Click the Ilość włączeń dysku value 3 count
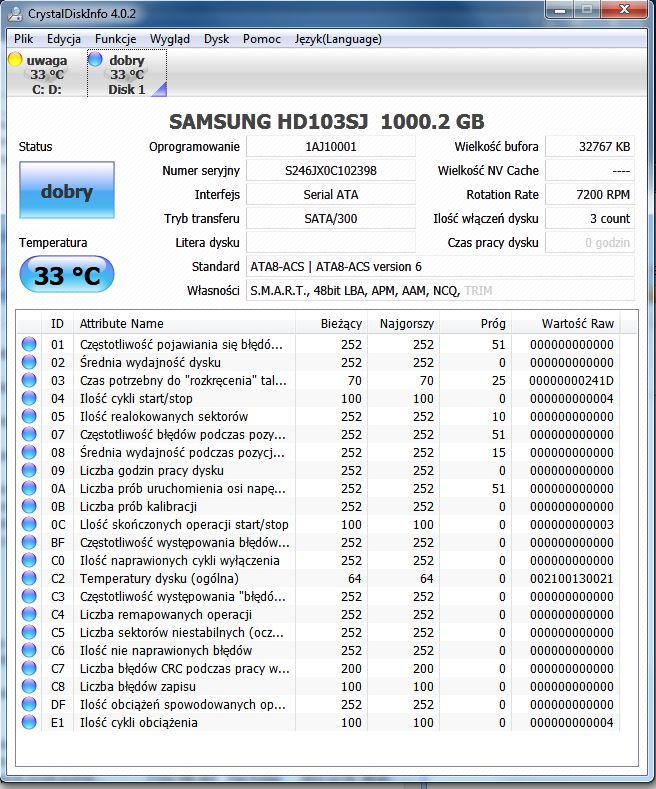656x789 pixels. click(590, 218)
